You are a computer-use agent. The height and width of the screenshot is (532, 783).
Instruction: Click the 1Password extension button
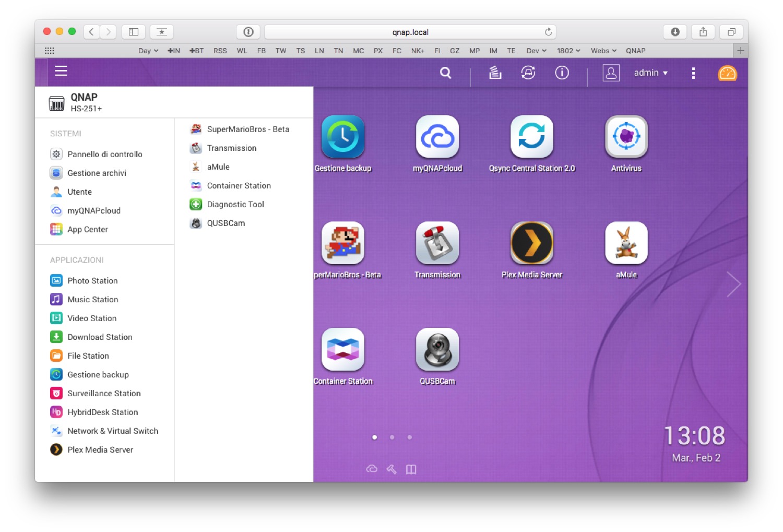pyautogui.click(x=248, y=32)
